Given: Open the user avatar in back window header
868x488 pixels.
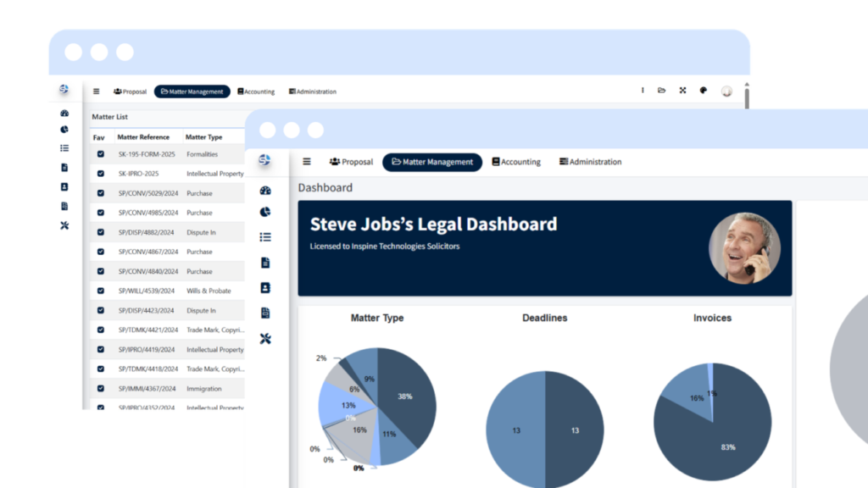Looking at the screenshot, I should (x=726, y=91).
